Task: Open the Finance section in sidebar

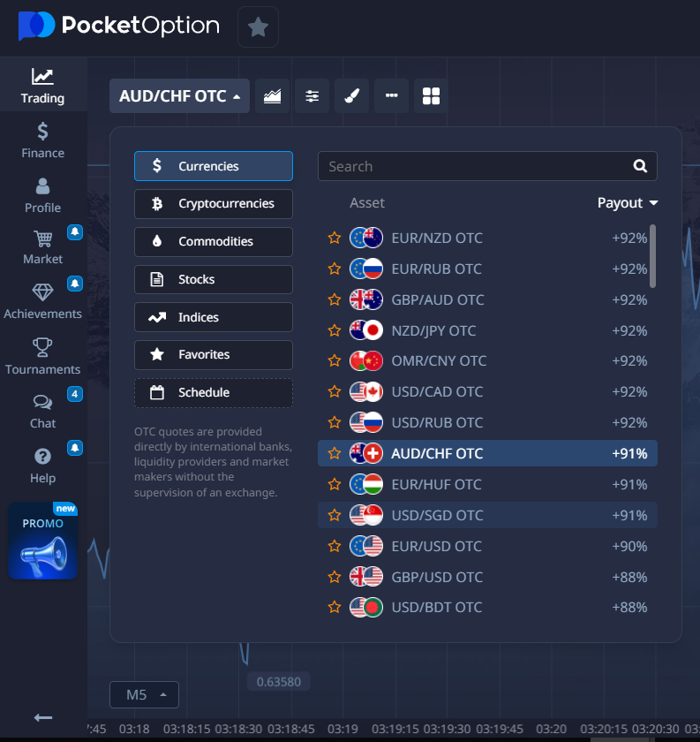Action: pyautogui.click(x=42, y=140)
